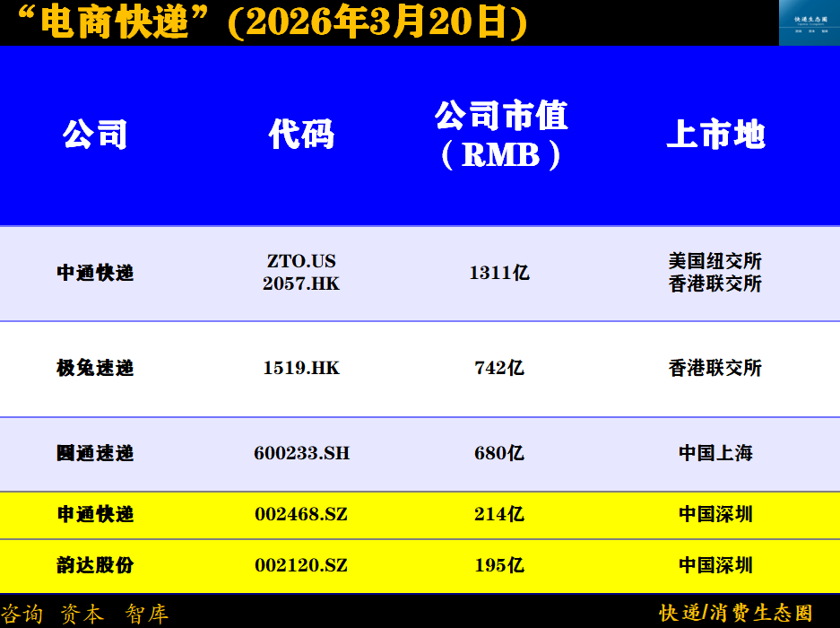840x628 pixels.
Task: Click the market value '680亿'
Action: pos(499,453)
